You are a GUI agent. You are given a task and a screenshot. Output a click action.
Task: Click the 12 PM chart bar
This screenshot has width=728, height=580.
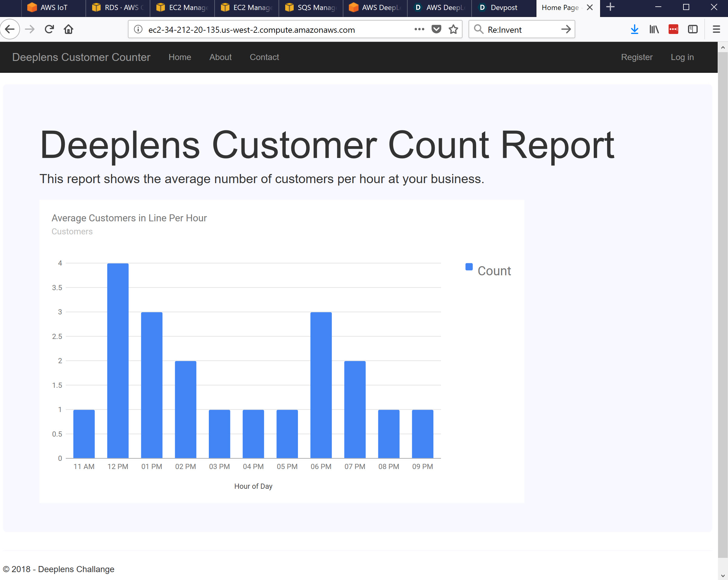click(x=118, y=360)
